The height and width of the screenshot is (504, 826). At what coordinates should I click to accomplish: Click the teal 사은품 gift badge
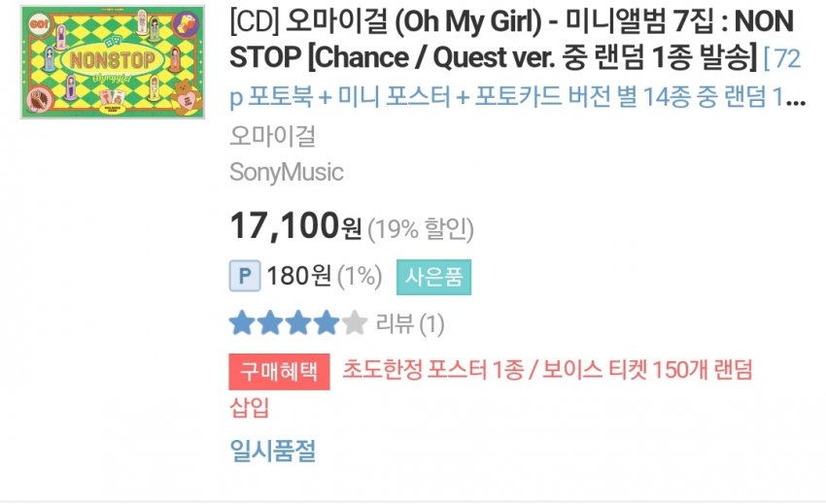click(x=432, y=277)
